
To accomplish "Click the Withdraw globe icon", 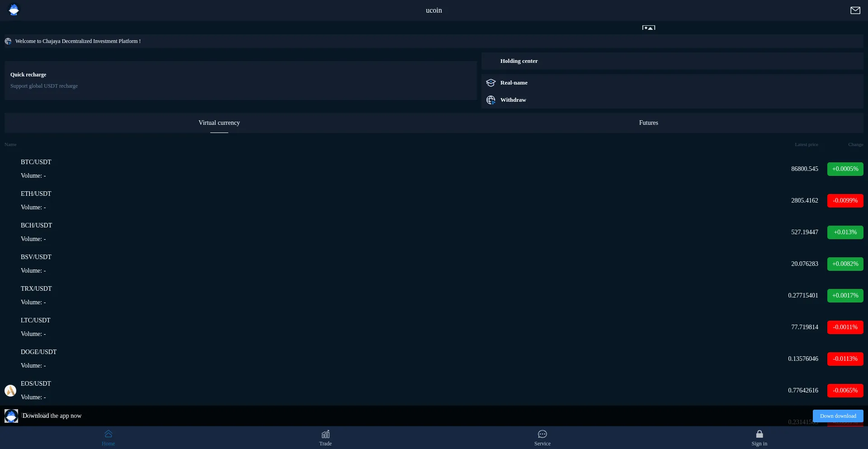I will (x=491, y=100).
